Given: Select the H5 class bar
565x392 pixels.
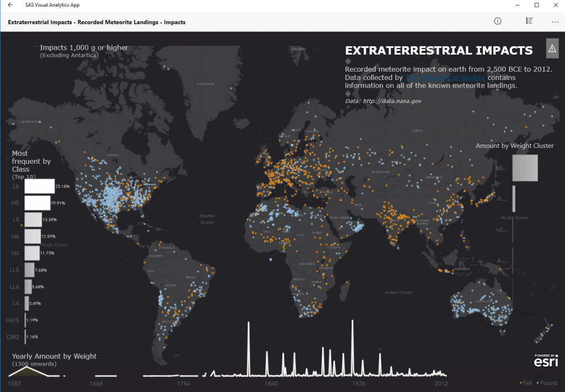Looking at the screenshot, I should (37, 203).
